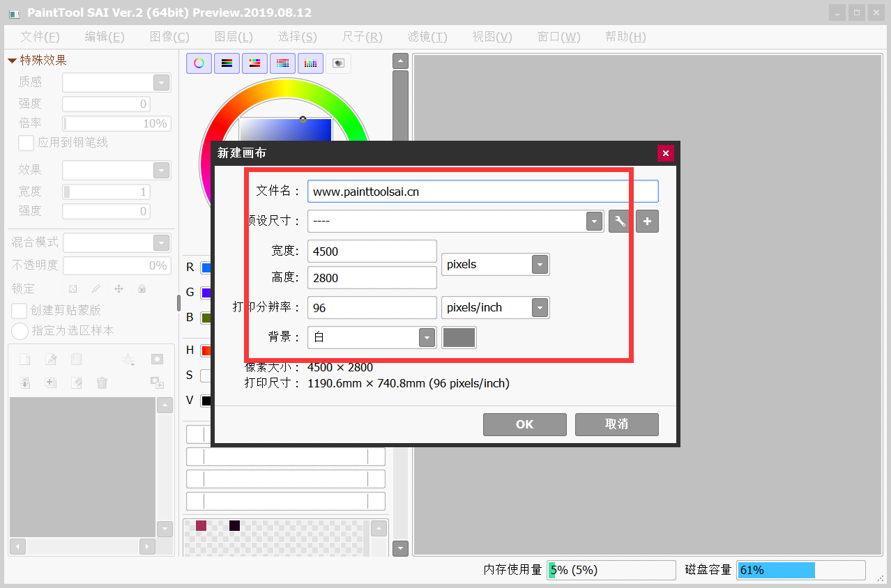Open the 尺子(R) menu
This screenshot has width=891, height=588.
363,37
